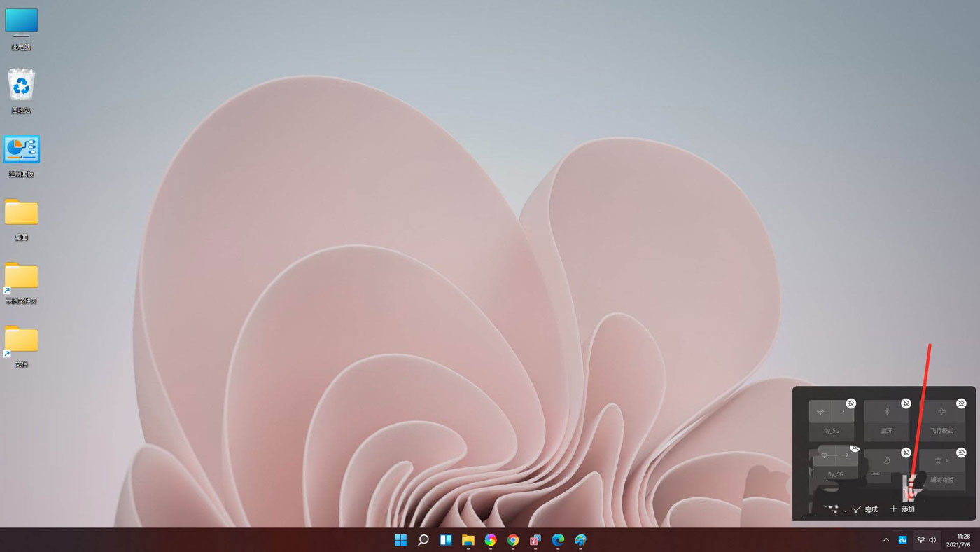The width and height of the screenshot is (980, 552).
Task: Unpin the Bluetooth tile using its pin icon
Action: point(905,403)
